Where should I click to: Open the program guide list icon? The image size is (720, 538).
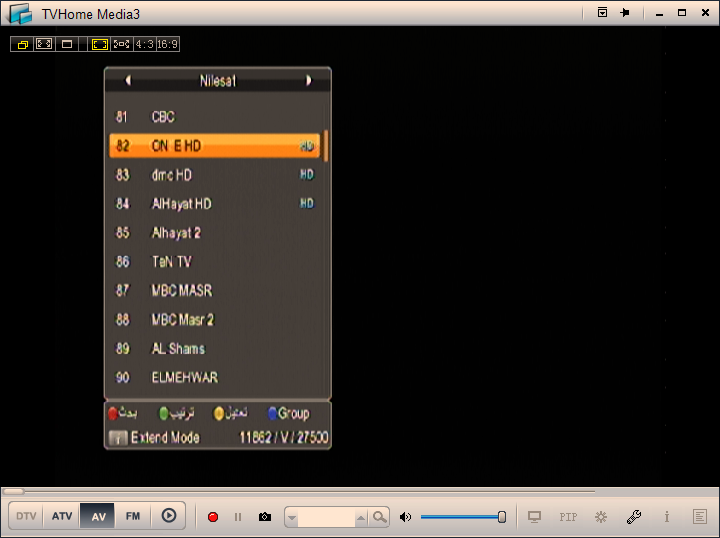pyautogui.click(x=700, y=517)
